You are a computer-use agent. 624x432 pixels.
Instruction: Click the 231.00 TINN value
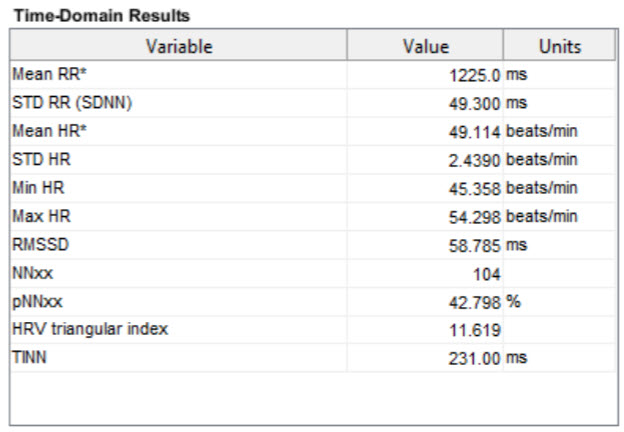[474, 358]
